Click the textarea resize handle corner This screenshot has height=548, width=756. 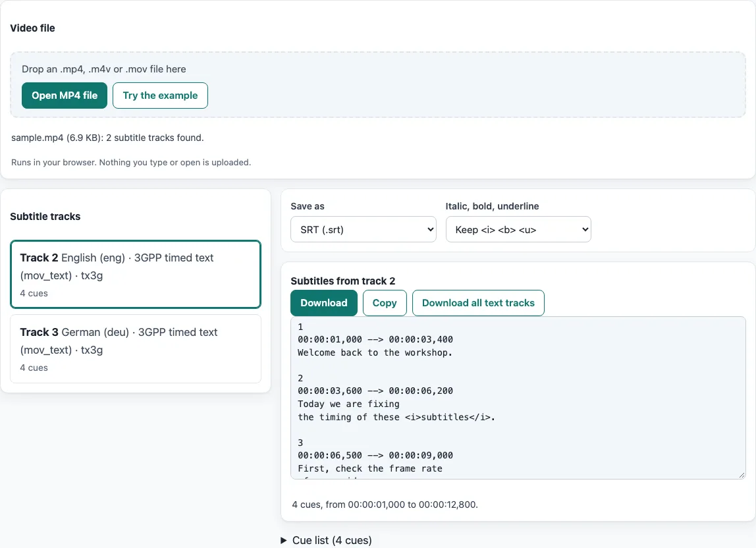coord(742,475)
